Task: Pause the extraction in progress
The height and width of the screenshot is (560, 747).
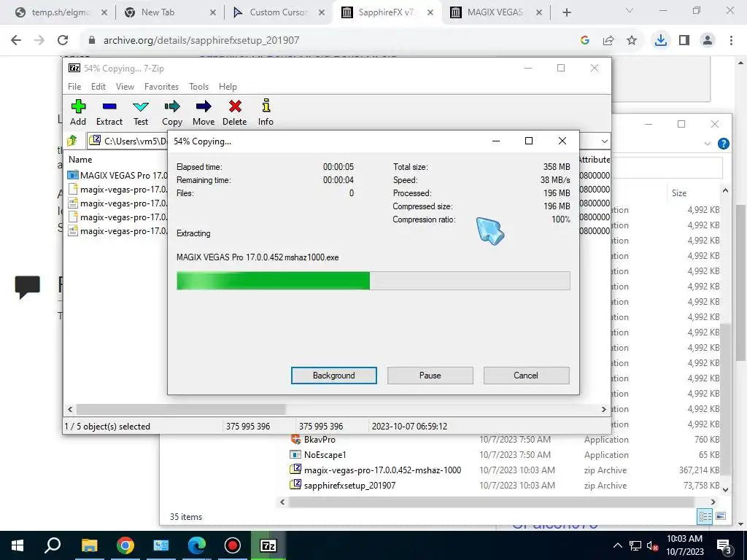Action: [x=430, y=376]
